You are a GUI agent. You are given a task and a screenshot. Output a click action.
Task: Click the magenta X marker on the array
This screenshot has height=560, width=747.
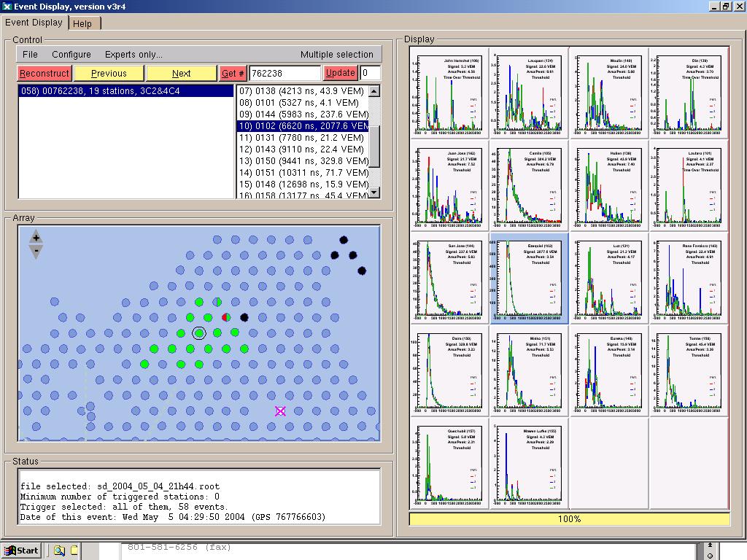pyautogui.click(x=280, y=411)
